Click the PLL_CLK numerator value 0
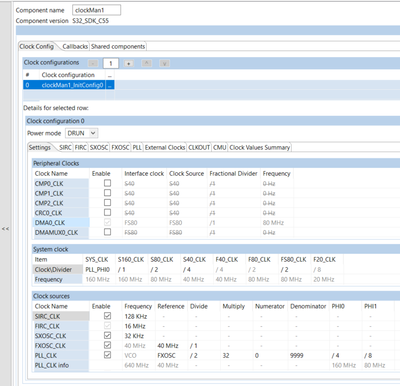The width and height of the screenshot is (400, 386). click(x=270, y=355)
